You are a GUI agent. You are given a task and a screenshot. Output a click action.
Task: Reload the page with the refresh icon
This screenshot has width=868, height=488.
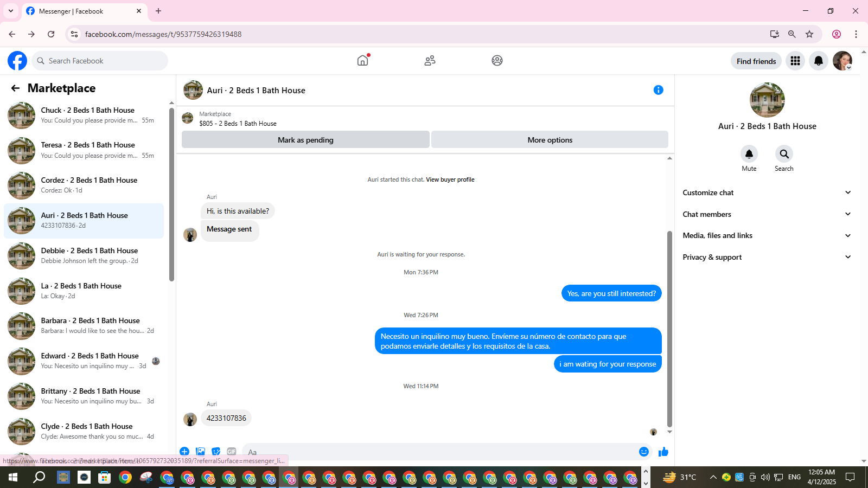(x=51, y=34)
